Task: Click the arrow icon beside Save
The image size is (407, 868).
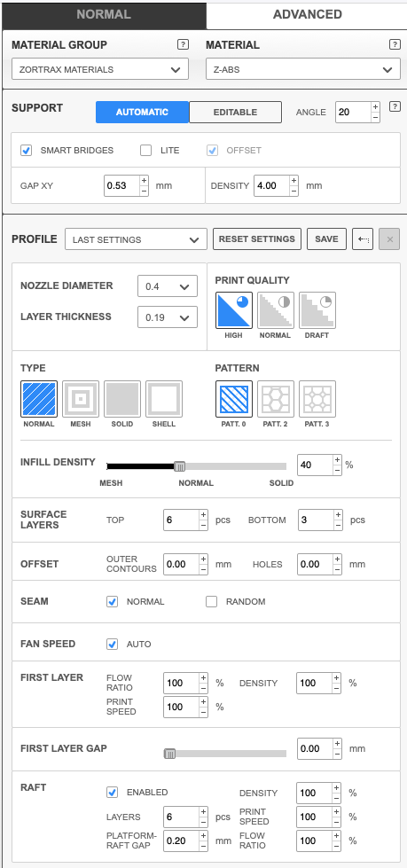Action: click(x=363, y=239)
